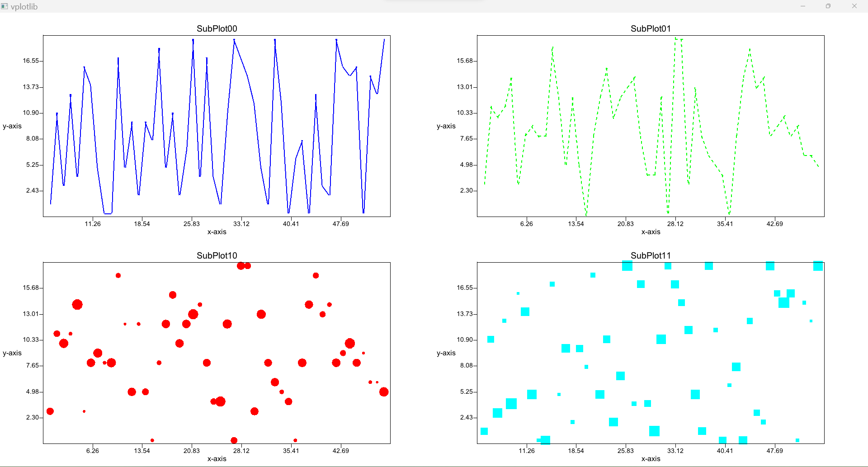Close the vplotlib window

(x=854, y=6)
